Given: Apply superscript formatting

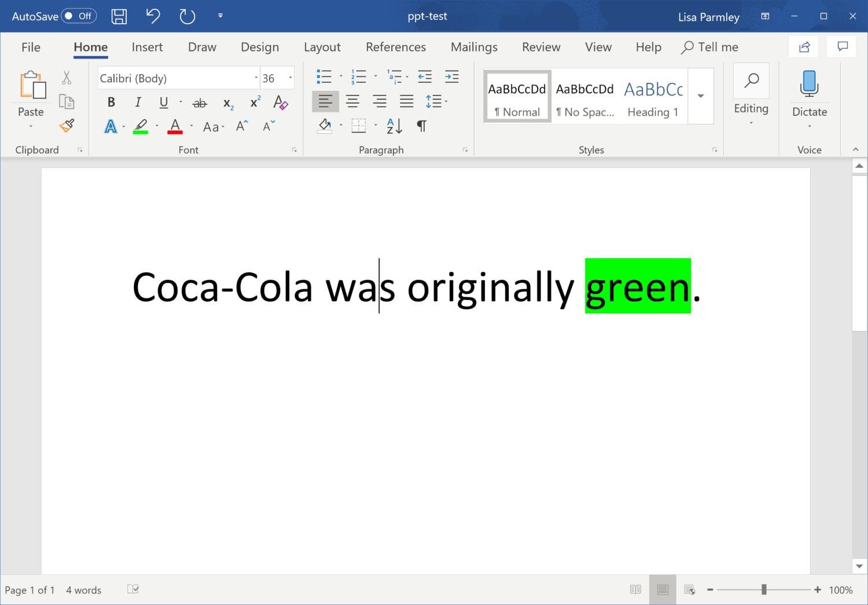Looking at the screenshot, I should click(x=255, y=102).
